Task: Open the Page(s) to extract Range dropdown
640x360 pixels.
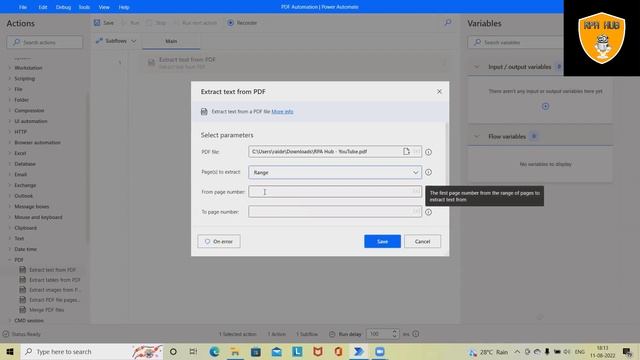Action: (335, 172)
